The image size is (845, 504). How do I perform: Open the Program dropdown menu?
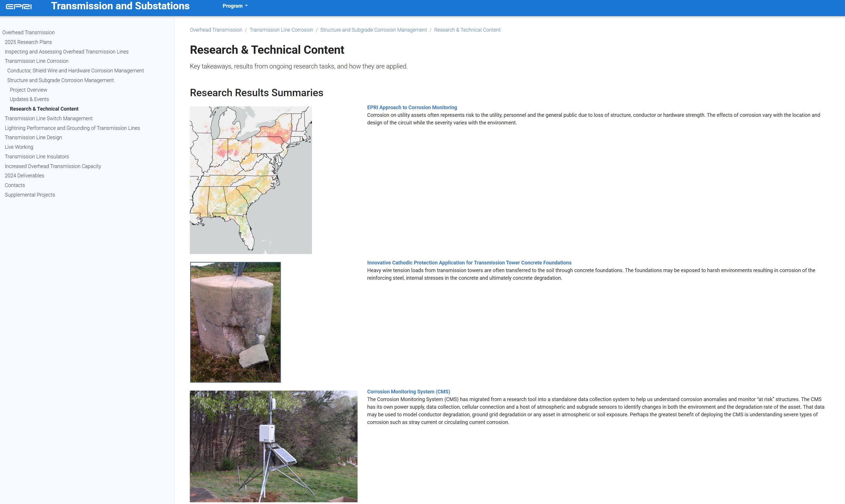tap(235, 6)
